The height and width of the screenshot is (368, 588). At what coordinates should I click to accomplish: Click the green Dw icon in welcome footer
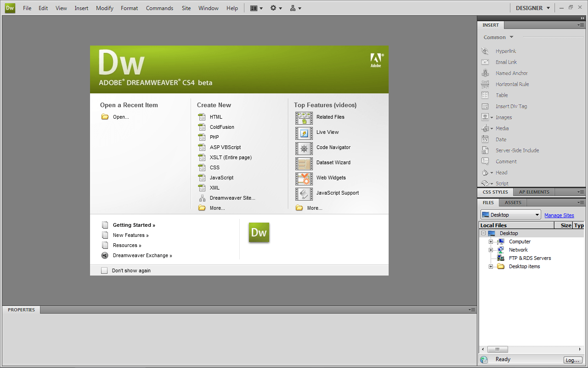tap(259, 232)
